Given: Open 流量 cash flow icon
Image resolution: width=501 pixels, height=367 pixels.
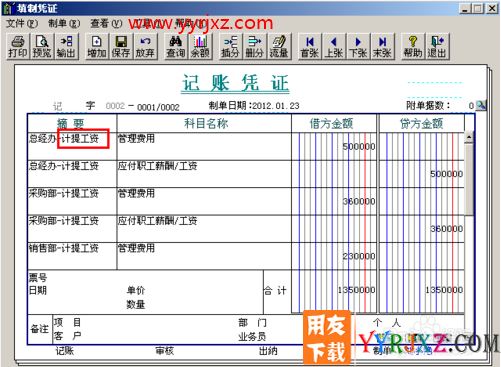Looking at the screenshot, I should click(279, 46).
